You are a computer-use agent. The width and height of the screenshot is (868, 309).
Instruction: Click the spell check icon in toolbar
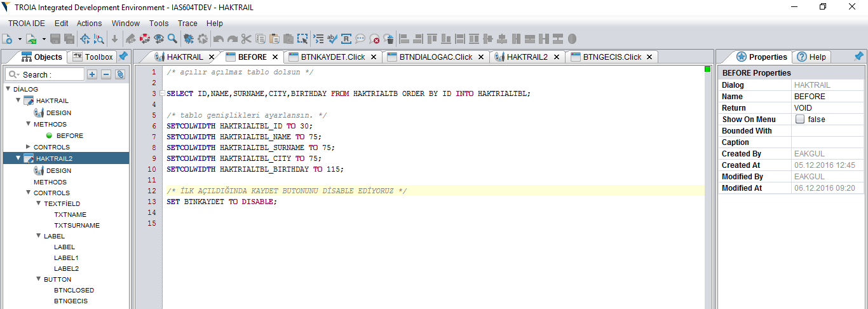[332, 39]
